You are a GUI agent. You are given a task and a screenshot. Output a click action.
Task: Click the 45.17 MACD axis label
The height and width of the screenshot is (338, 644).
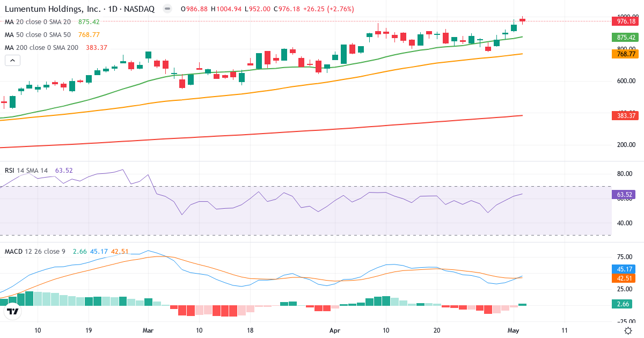(623, 270)
